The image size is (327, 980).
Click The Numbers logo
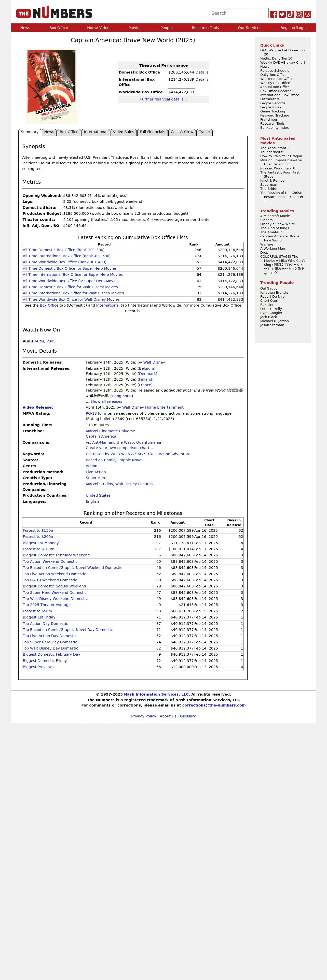(54, 12)
